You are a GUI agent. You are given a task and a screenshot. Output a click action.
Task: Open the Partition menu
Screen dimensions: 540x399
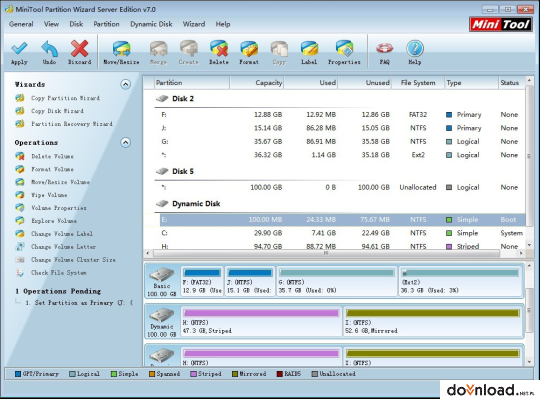coord(106,24)
